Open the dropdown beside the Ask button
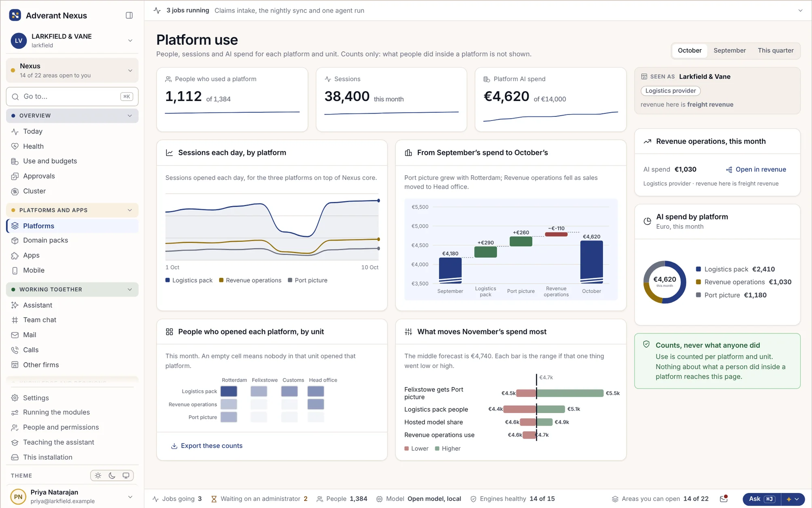812x508 pixels. (793, 499)
